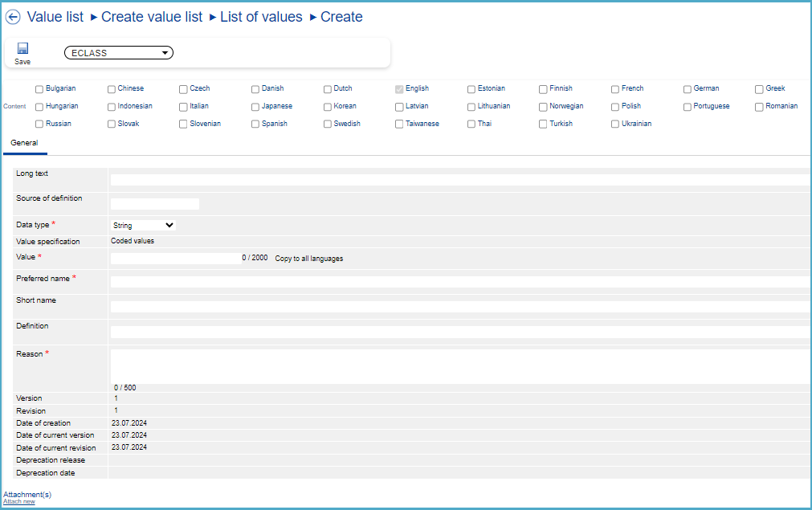The height and width of the screenshot is (510, 812).
Task: Toggle the Spanish language checkbox
Action: point(255,124)
